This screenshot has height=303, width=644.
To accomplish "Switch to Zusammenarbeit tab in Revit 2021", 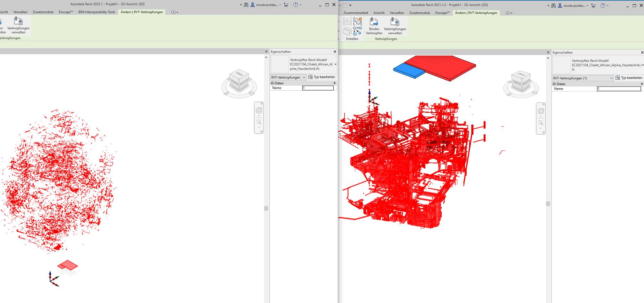I will [356, 13].
